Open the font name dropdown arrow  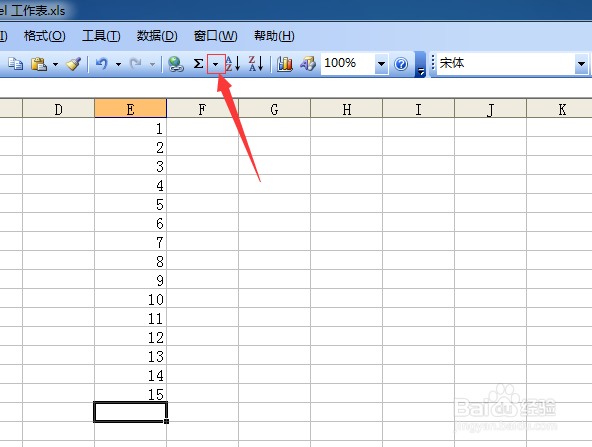pyautogui.click(x=581, y=64)
